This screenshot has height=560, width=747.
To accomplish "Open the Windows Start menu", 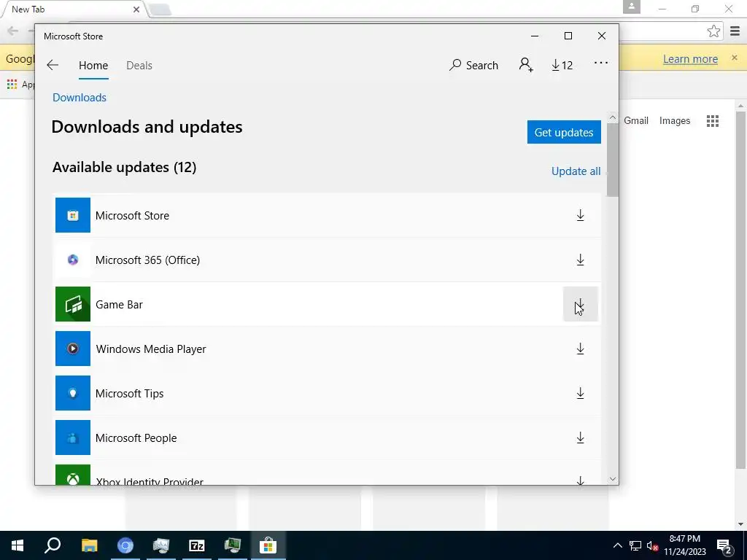I will coord(18,545).
